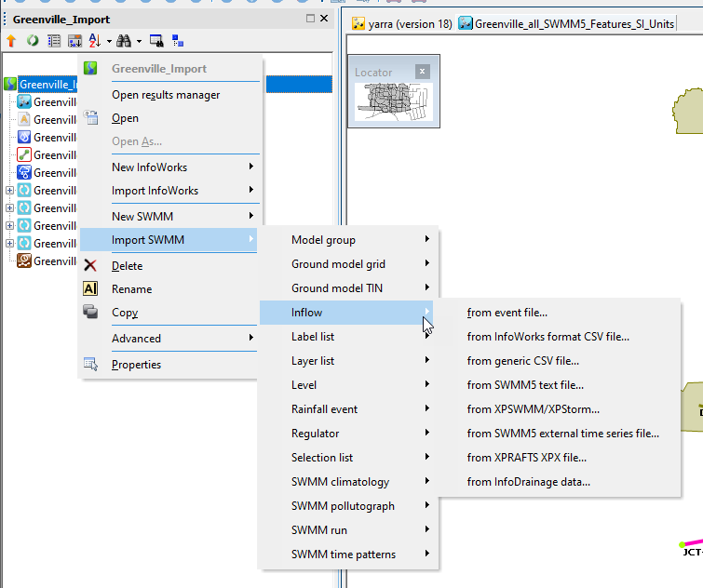Click the blue water droplet tree icon
Screen dimensions: 703x588
click(24, 137)
